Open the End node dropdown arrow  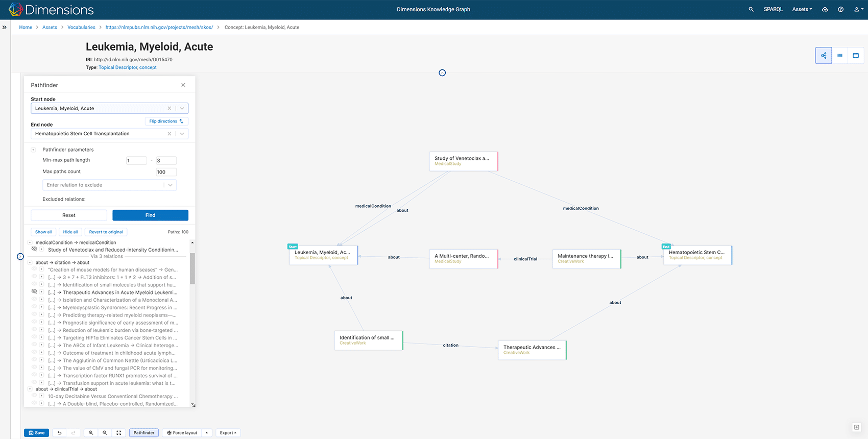(182, 134)
